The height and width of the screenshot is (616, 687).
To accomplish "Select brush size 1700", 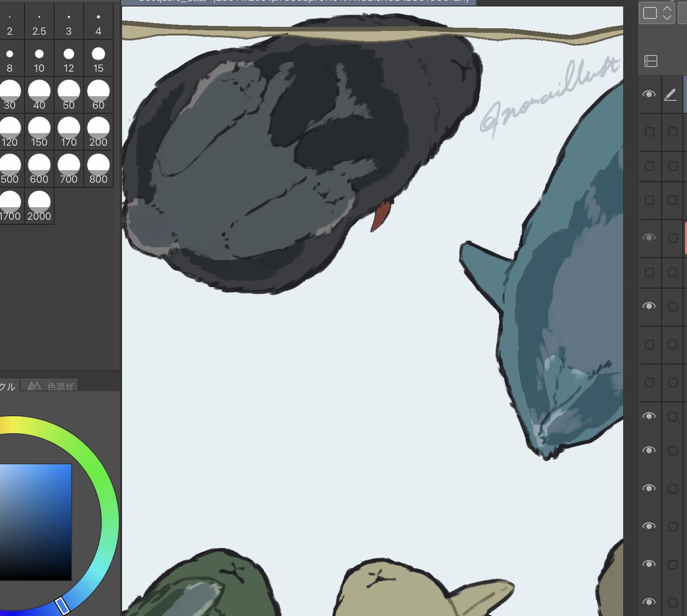I will point(10,206).
